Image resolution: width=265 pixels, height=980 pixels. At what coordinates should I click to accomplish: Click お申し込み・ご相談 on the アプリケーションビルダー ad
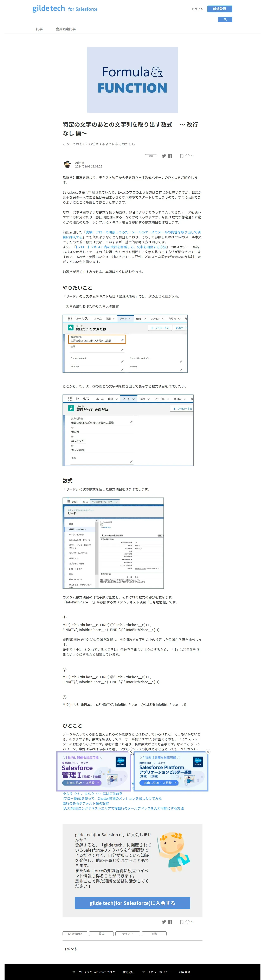pyautogui.click(x=159, y=783)
